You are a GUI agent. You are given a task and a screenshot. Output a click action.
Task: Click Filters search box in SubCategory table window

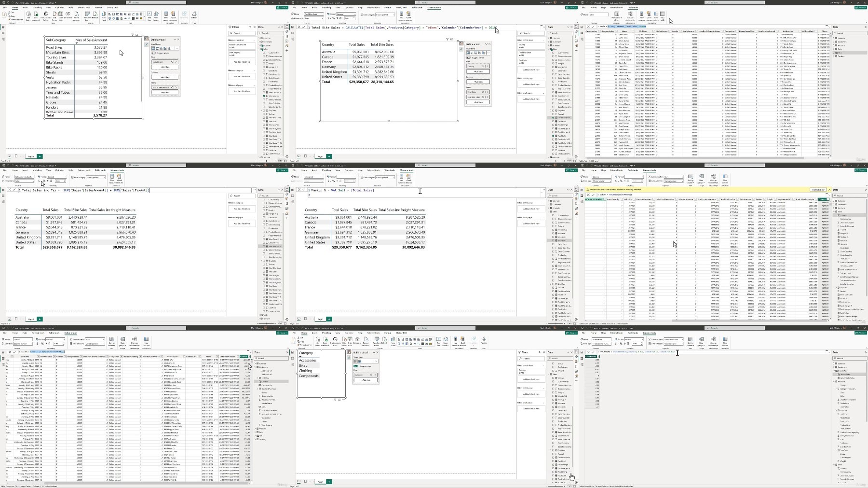click(242, 33)
